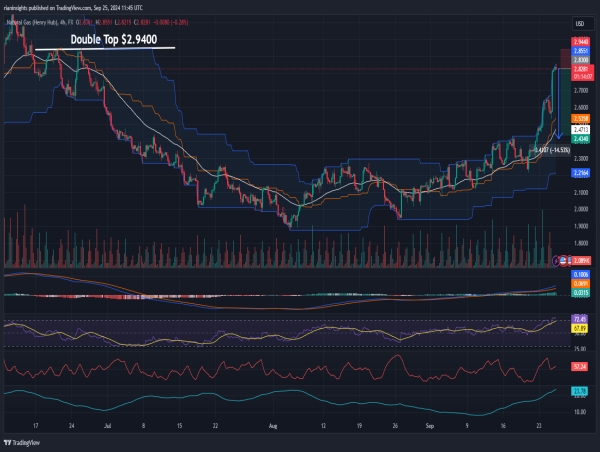Click the Jul date label on time axis
Screen dimensions: 600x452
click(x=108, y=426)
